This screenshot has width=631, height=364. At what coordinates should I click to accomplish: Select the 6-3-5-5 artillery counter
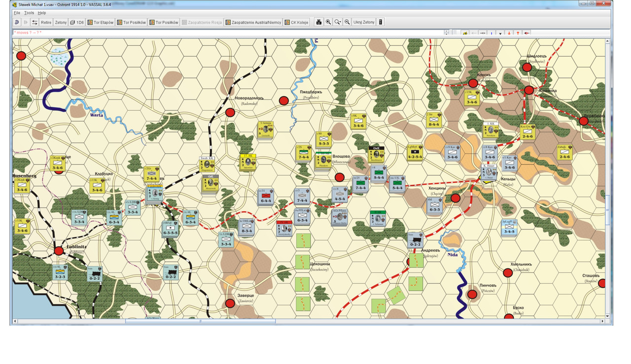(170, 229)
